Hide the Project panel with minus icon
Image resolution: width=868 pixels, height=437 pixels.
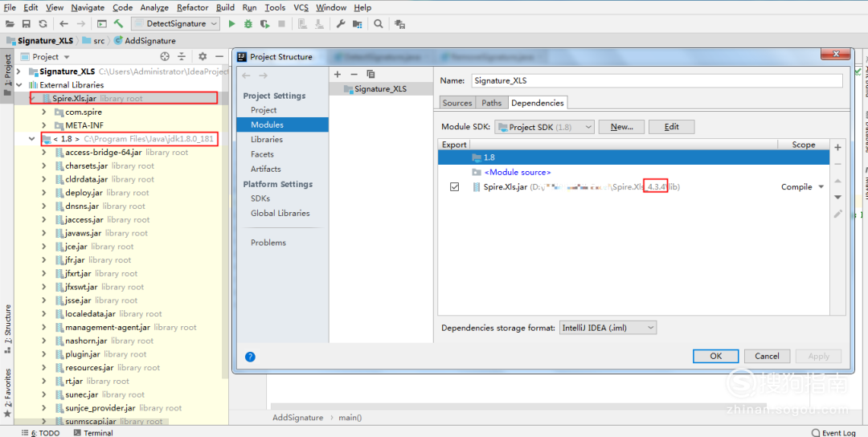(x=219, y=56)
